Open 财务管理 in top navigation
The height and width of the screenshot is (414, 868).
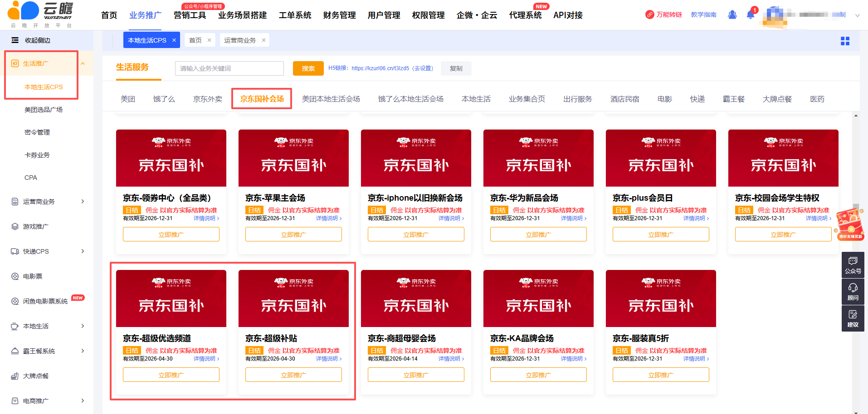pos(339,15)
